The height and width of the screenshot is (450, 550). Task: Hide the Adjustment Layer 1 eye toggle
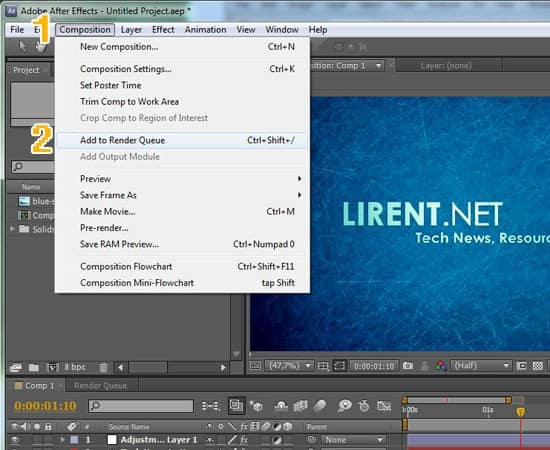pos(15,439)
